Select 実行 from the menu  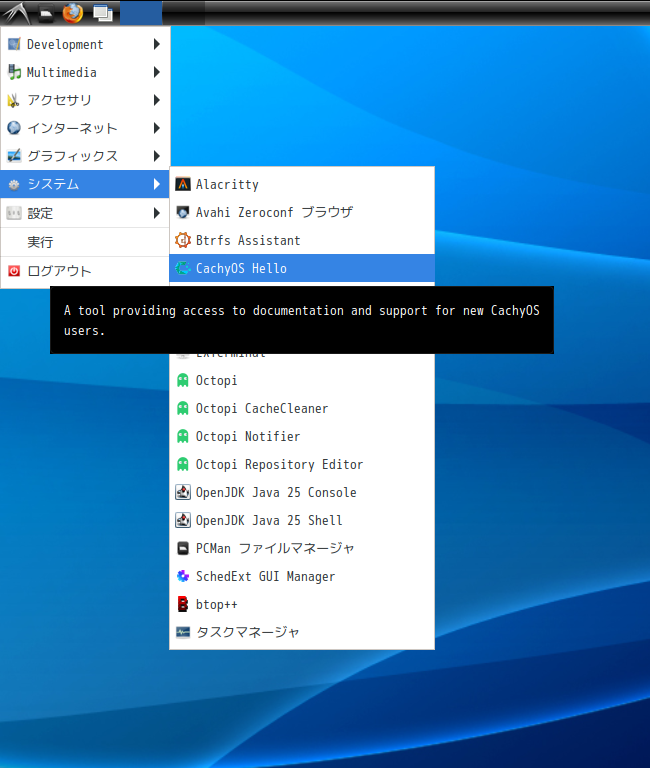click(85, 242)
